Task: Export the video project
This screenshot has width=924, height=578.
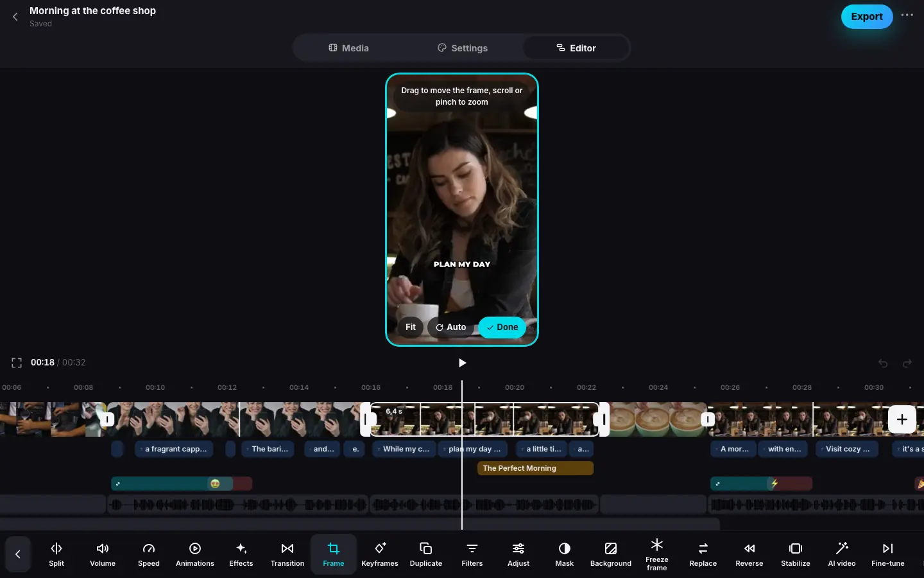Action: [x=867, y=17]
